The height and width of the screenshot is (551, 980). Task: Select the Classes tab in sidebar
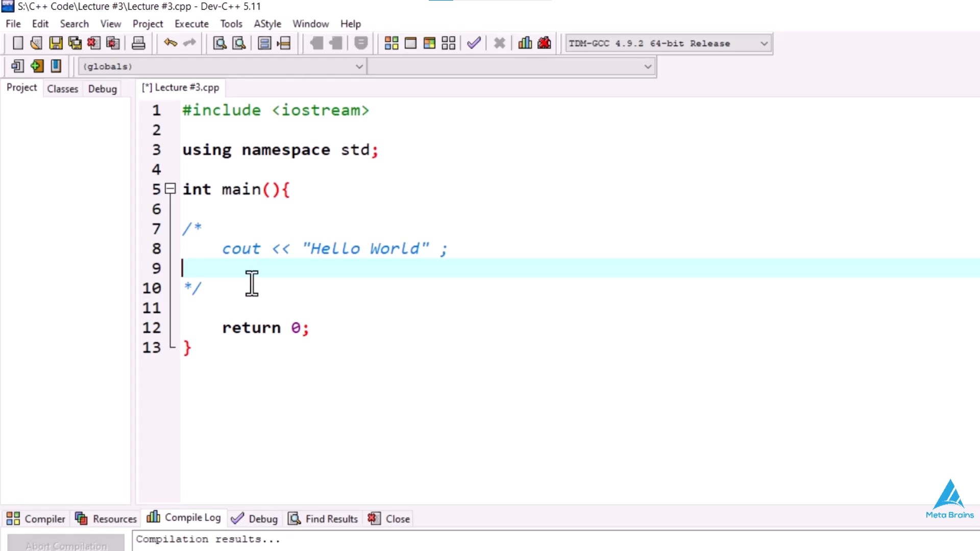[63, 88]
